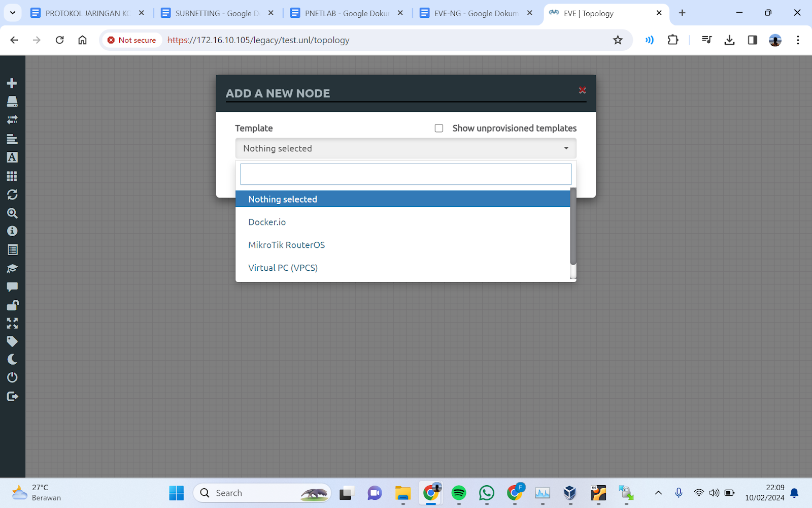
Task: Open the More actions grid icon
Action: (12, 176)
